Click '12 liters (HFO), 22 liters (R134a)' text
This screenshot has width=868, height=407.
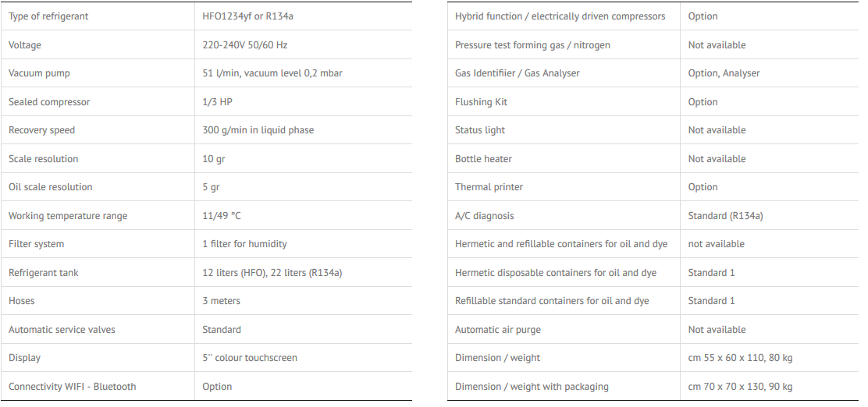pyautogui.click(x=272, y=273)
